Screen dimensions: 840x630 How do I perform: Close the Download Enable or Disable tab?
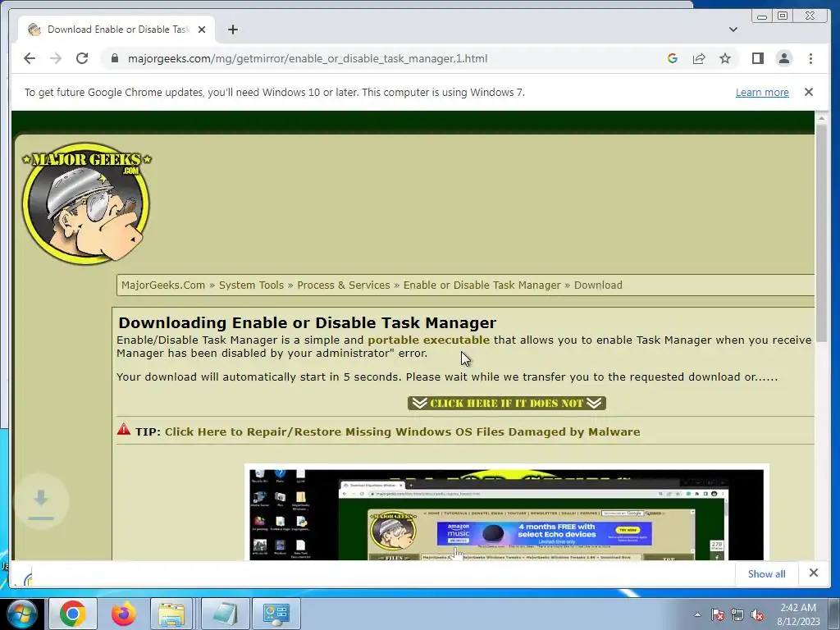point(202,30)
